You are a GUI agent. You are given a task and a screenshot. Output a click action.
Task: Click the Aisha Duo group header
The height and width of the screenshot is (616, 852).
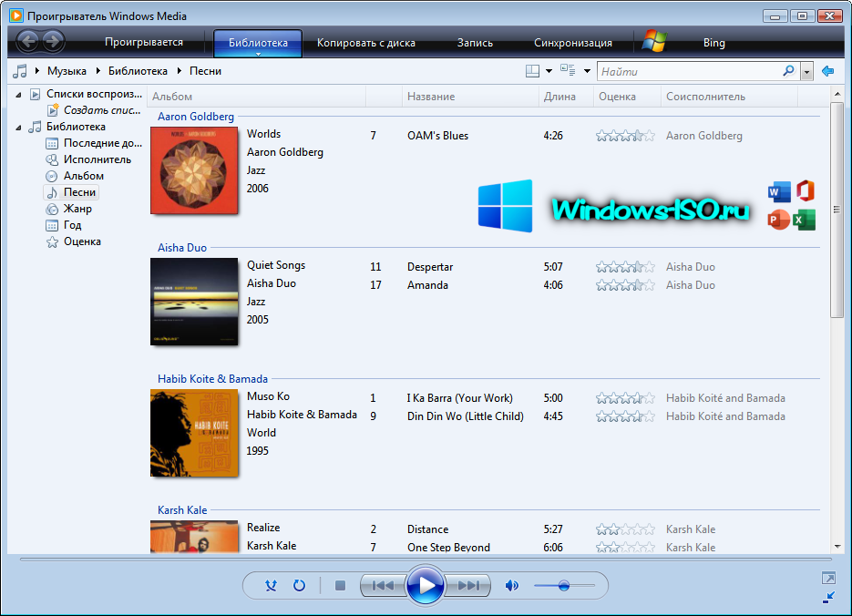pyautogui.click(x=182, y=247)
